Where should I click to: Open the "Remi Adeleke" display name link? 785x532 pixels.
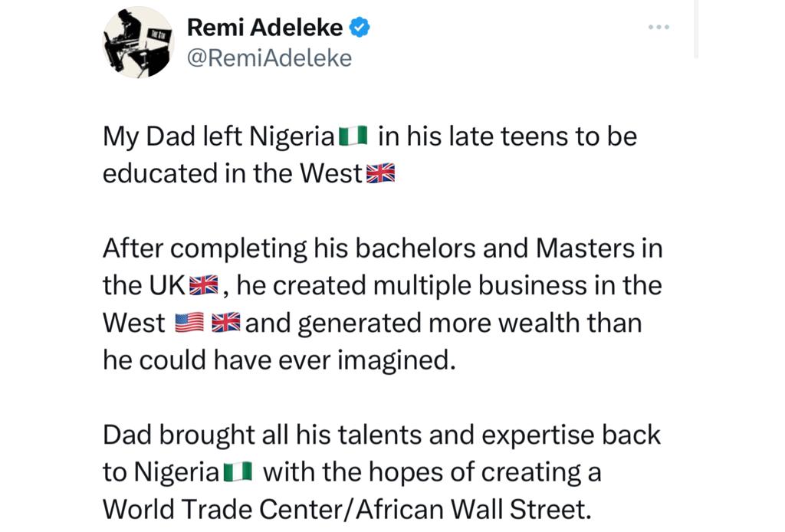point(264,28)
